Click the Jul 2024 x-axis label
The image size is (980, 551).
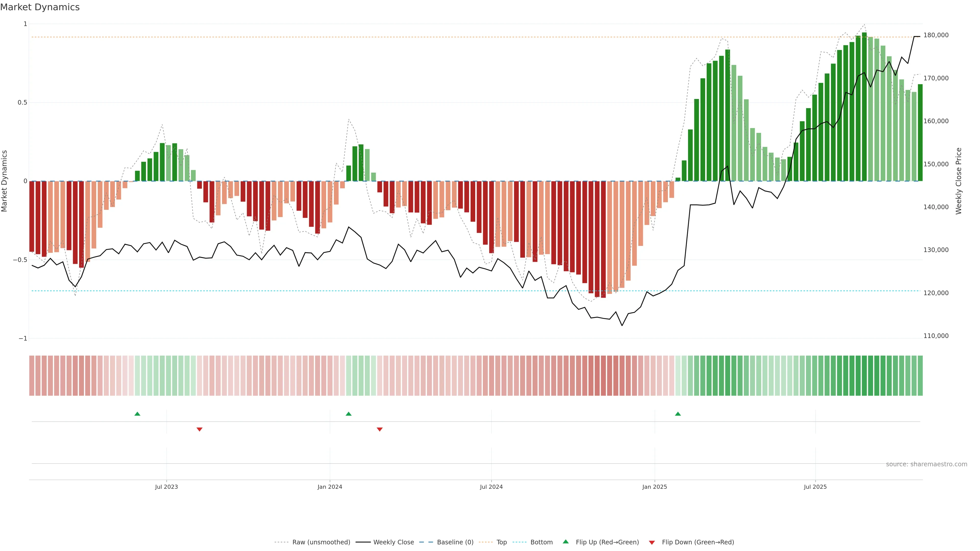click(491, 487)
